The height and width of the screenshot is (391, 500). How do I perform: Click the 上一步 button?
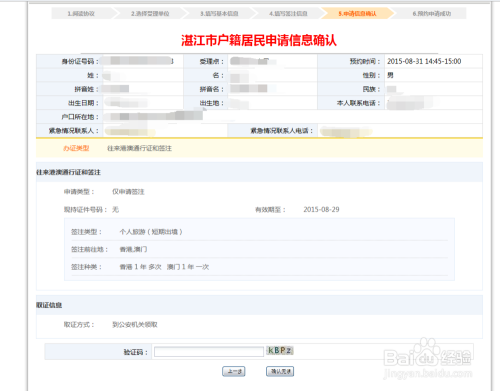tap(234, 371)
